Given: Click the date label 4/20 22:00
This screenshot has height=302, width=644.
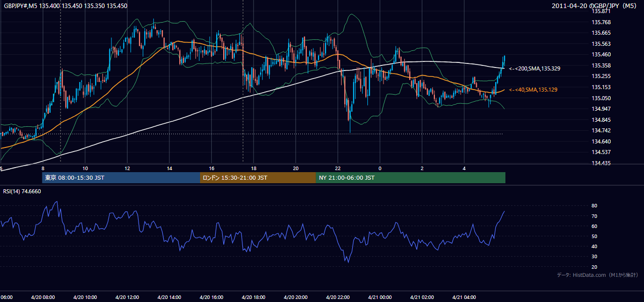Looking at the screenshot, I should coord(338,297).
